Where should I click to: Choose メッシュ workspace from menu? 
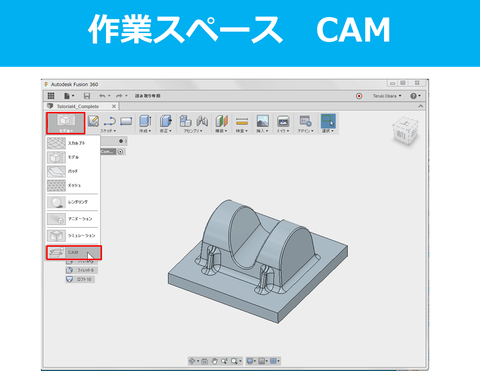pos(73,185)
